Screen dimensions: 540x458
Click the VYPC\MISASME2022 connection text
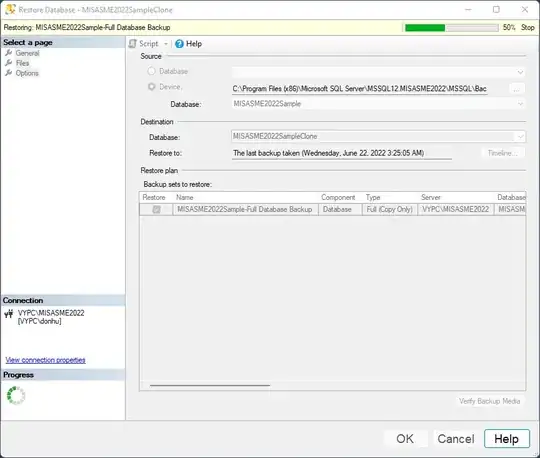51,313
